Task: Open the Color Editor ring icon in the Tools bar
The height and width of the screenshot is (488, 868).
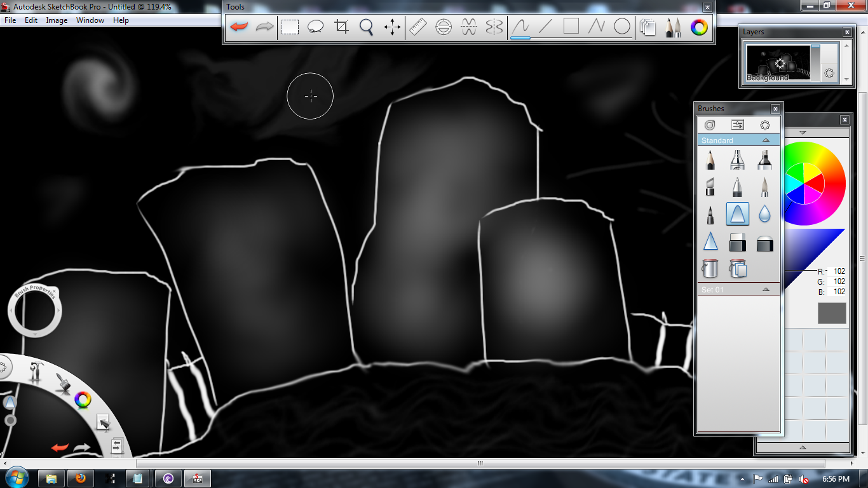Action: [x=699, y=27]
